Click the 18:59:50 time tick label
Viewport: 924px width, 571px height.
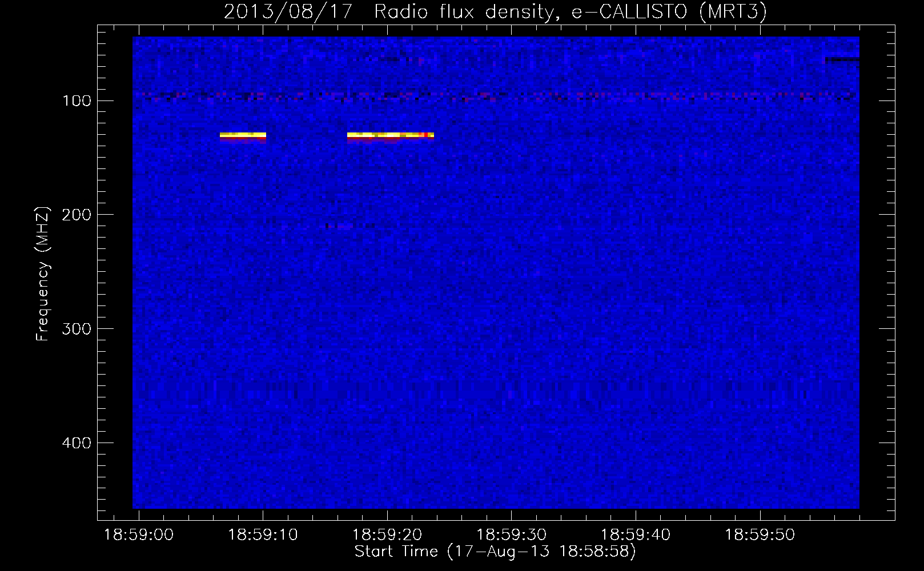coord(760,535)
